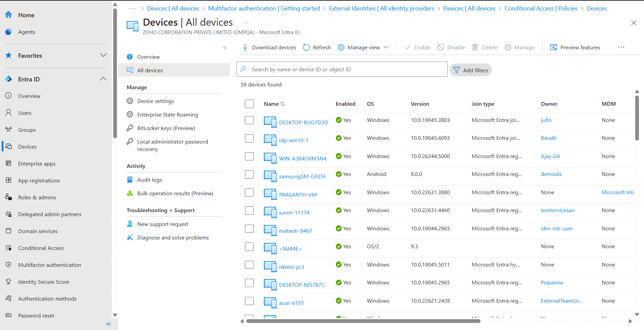The image size is (644, 330).
Task: Open the owner link Barath
Action: click(548, 138)
